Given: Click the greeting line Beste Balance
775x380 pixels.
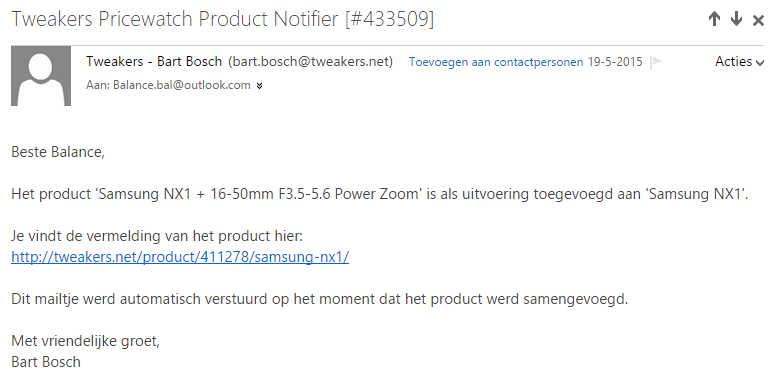Looking at the screenshot, I should click(58, 152).
